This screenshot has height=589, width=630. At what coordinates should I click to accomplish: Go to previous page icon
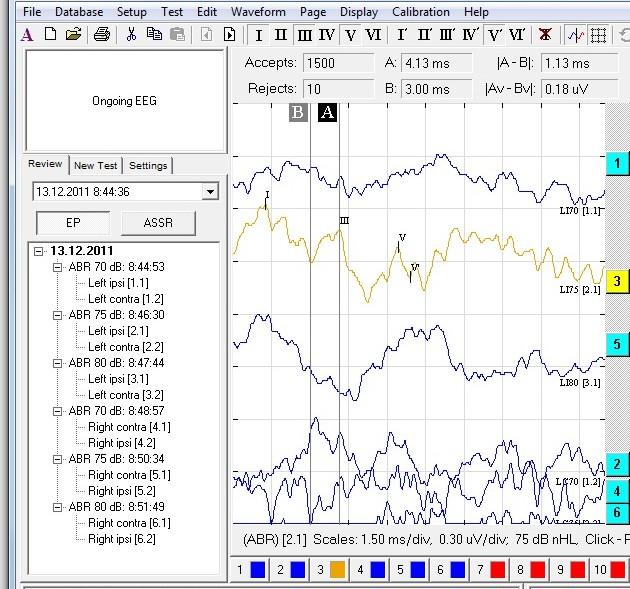[x=206, y=35]
